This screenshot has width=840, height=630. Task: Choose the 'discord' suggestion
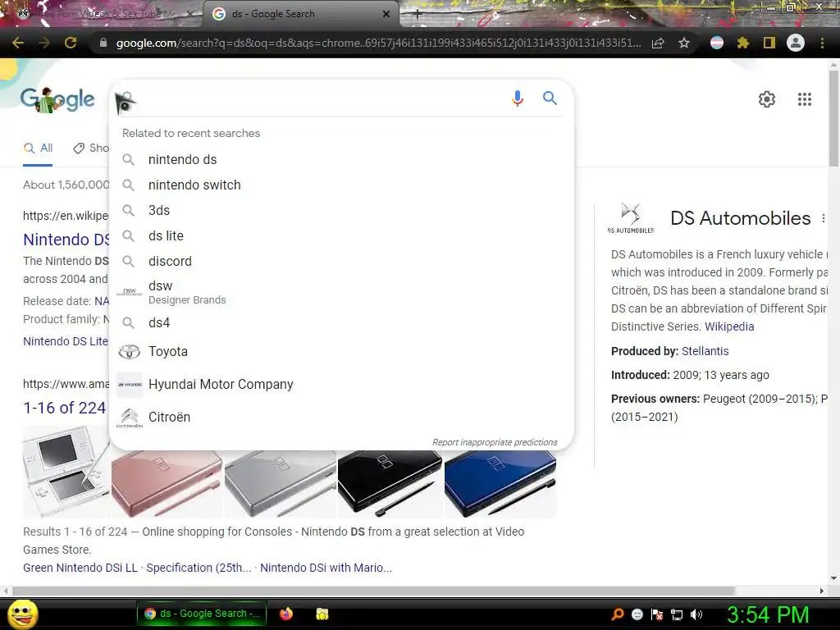[341, 262]
